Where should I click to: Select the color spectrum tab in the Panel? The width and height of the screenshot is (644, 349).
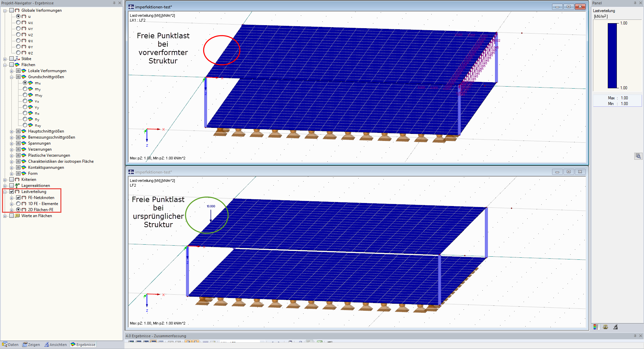[x=595, y=327]
